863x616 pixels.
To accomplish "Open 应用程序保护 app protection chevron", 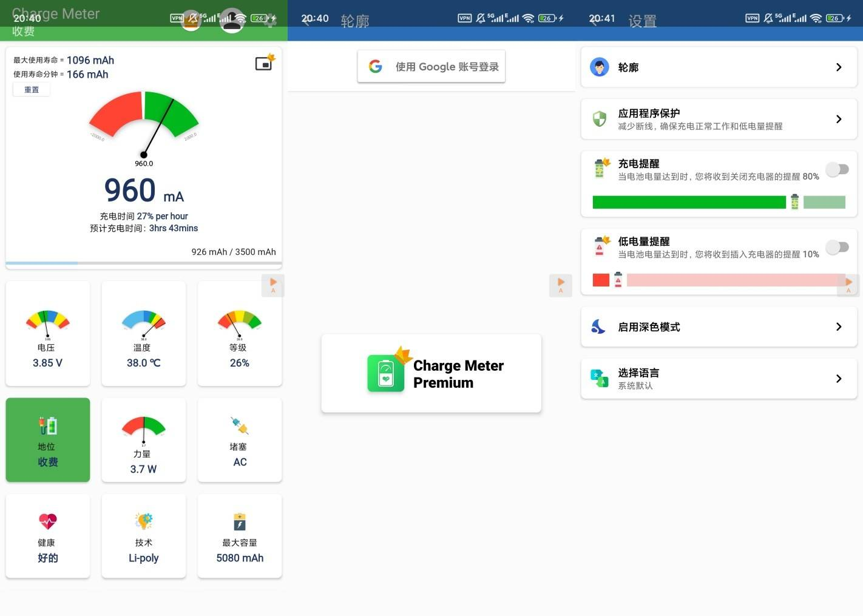I will [838, 119].
